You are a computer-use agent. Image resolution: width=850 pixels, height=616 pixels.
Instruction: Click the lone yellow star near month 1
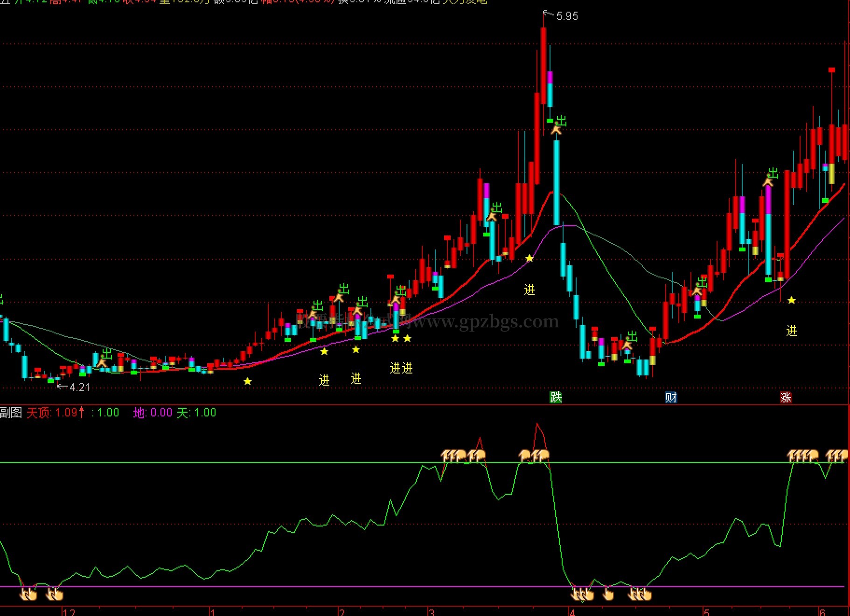coord(248,381)
